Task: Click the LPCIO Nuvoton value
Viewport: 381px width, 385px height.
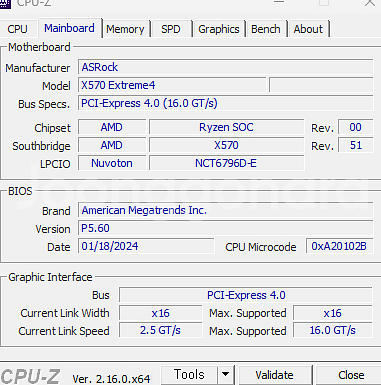Action: tap(112, 163)
